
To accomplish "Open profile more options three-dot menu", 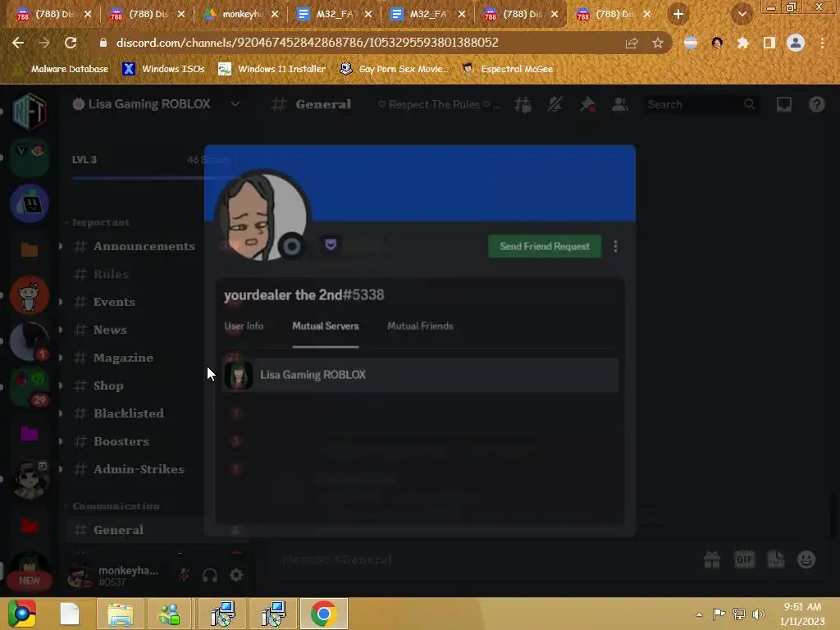I will click(x=615, y=246).
